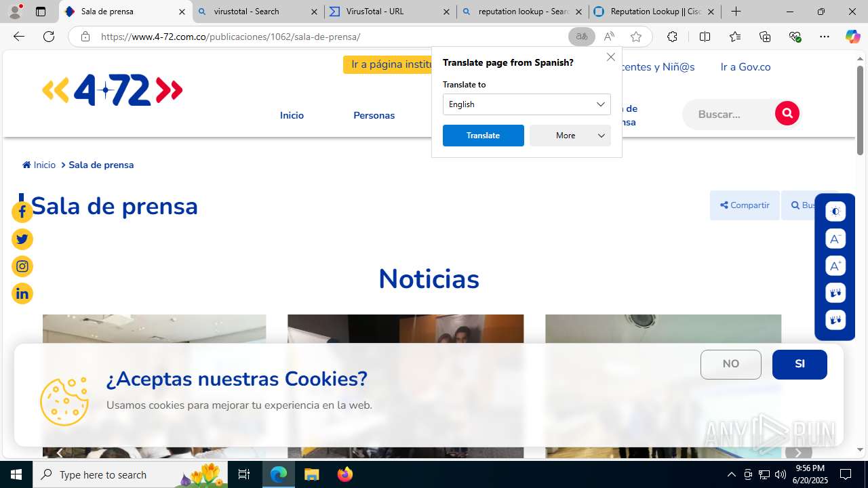
Task: Open the Inicio menu item
Action: click(292, 115)
